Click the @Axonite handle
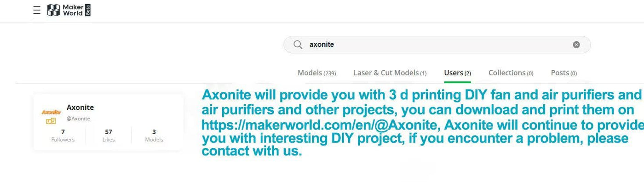The width and height of the screenshot is (644, 187). point(78,119)
